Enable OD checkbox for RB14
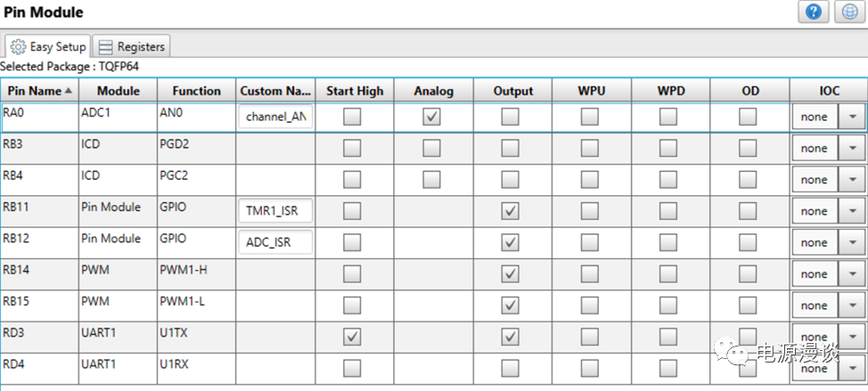This screenshot has width=868, height=391. coord(748,273)
